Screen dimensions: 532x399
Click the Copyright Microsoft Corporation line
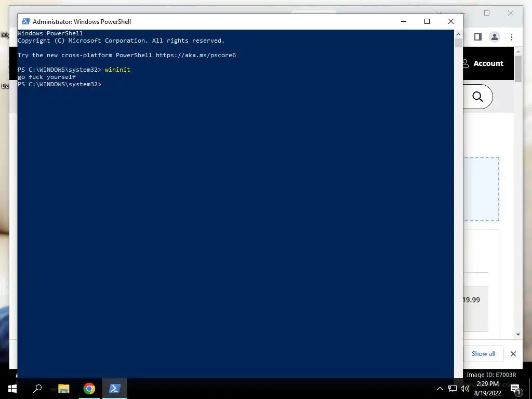[x=121, y=41]
